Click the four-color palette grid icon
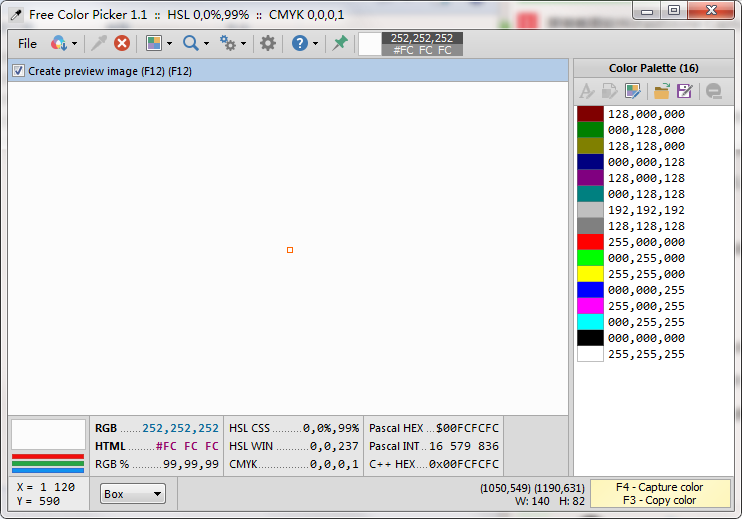The image size is (742, 519). pyautogui.click(x=154, y=44)
